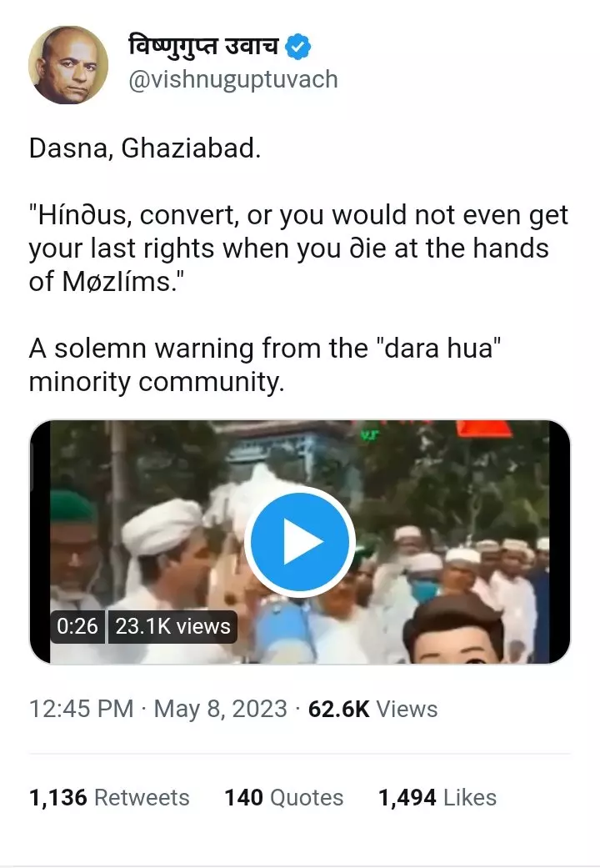Click the quoted "Hindus, convert" tweet paragraph
Viewport: 600px width, 868px height.
coord(298,248)
